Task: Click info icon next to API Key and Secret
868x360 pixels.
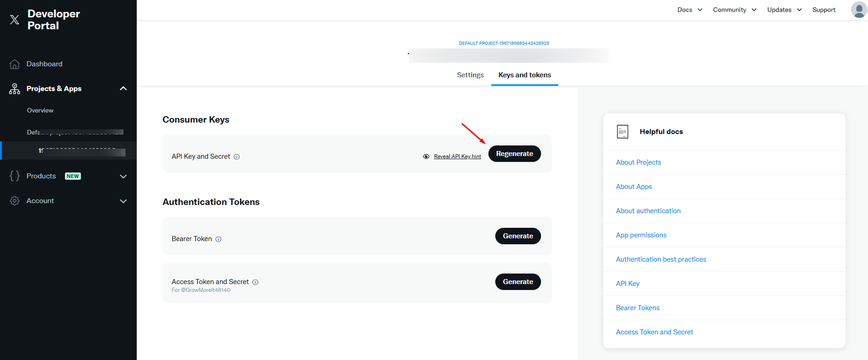Action: click(x=236, y=157)
